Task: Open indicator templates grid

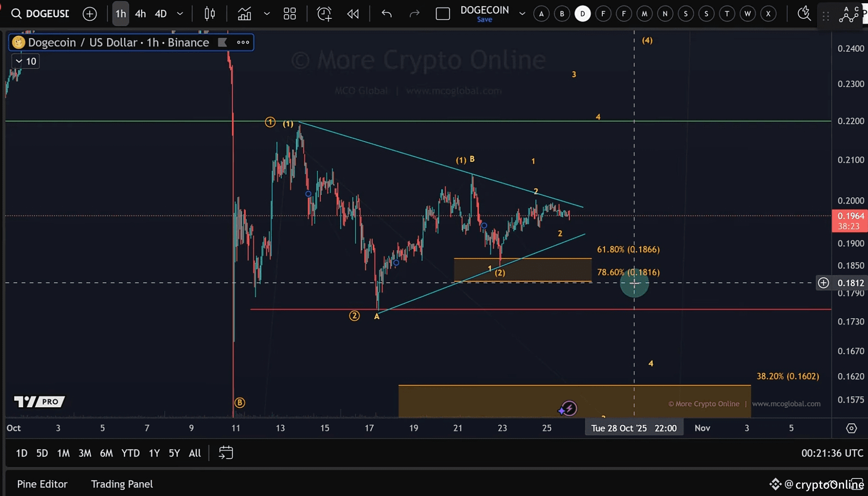Action: point(289,14)
